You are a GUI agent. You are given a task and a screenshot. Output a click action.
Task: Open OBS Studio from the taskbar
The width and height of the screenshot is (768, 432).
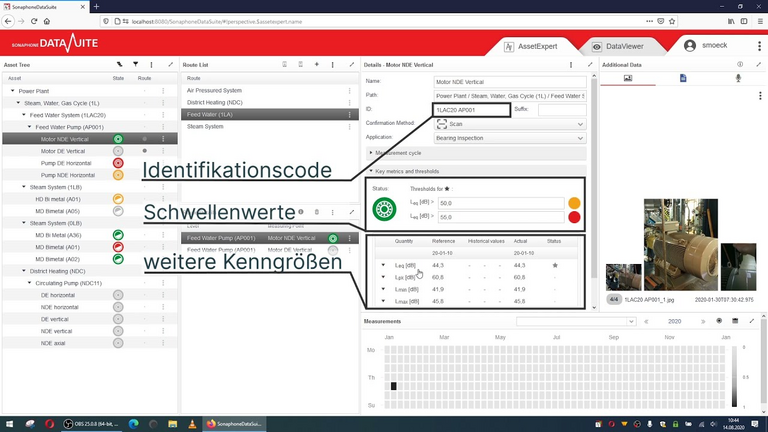[x=92, y=424]
